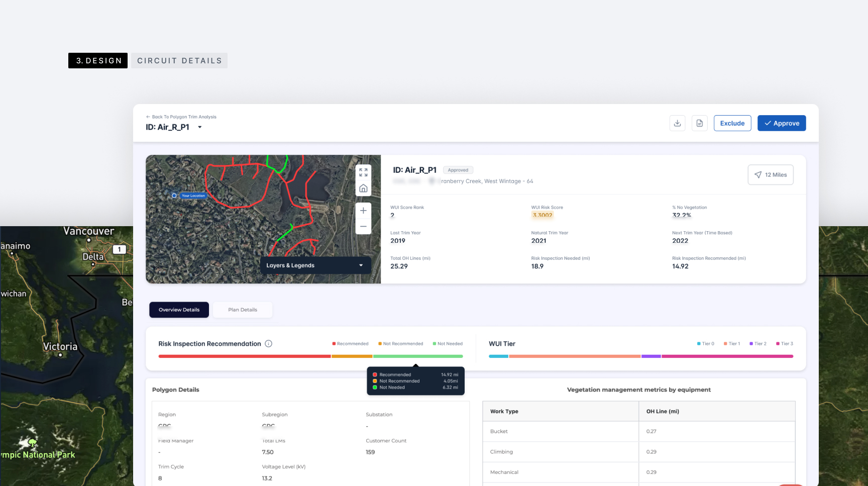Click the Not Needed legend item above bar
Viewport: 868px width, 486px height.
448,344
